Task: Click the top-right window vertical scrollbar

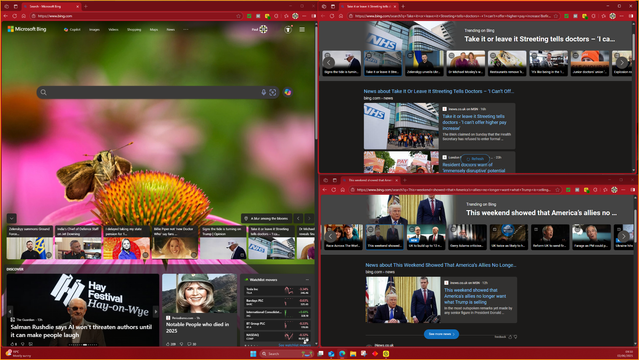Action: tap(633, 97)
